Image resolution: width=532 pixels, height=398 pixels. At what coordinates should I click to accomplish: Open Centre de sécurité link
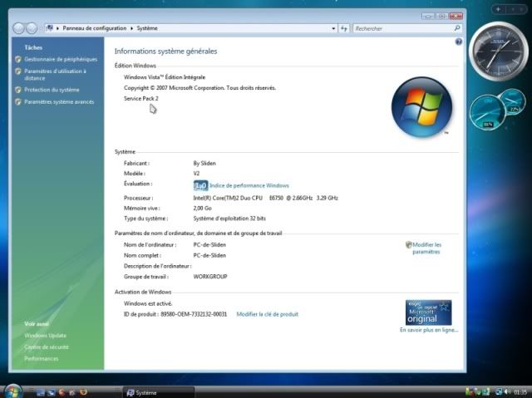tap(47, 346)
